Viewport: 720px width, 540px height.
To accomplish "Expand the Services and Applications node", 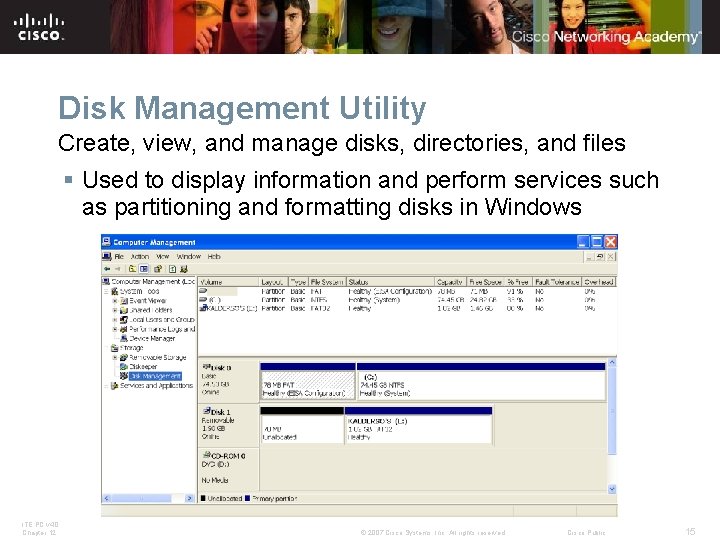I will pyautogui.click(x=106, y=386).
